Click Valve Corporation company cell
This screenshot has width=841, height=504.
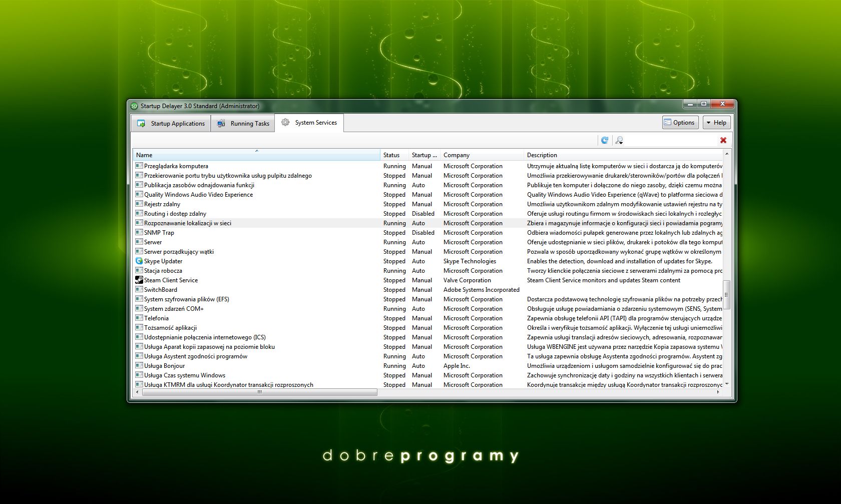pyautogui.click(x=467, y=280)
